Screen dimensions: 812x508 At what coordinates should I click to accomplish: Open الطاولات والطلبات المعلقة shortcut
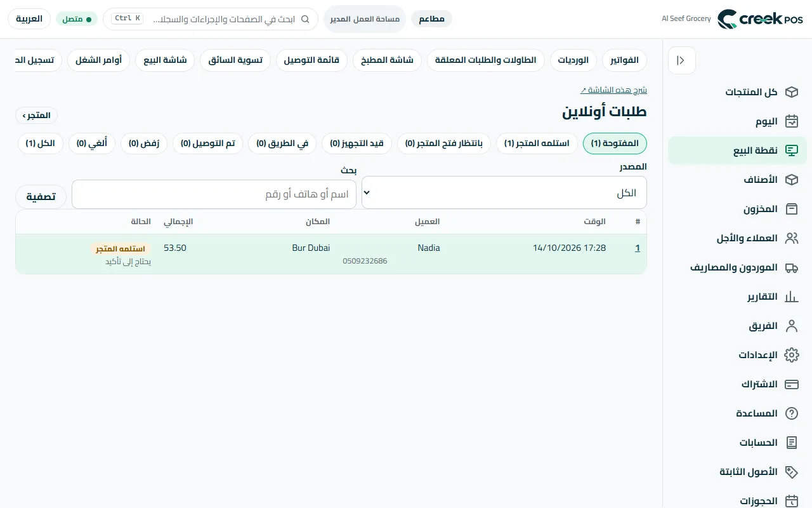click(486, 60)
